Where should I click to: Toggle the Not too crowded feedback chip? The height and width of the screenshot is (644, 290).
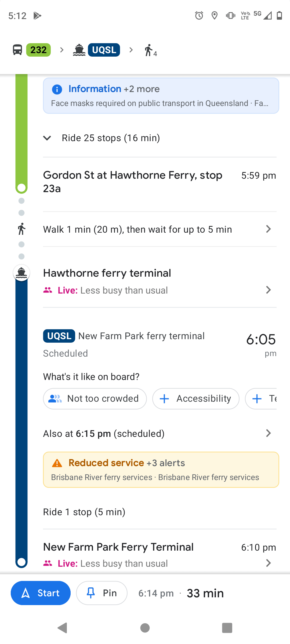tap(95, 398)
